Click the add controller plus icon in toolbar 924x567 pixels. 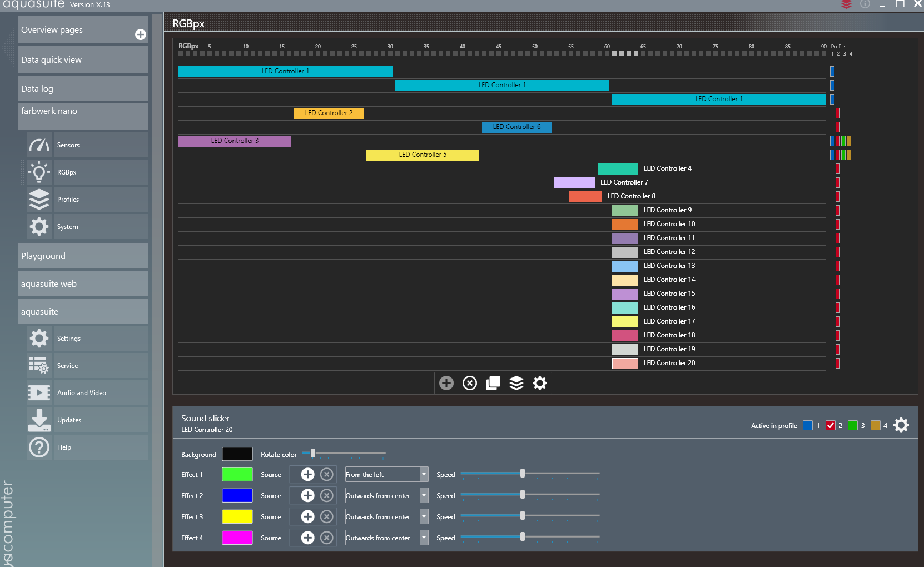pos(446,383)
